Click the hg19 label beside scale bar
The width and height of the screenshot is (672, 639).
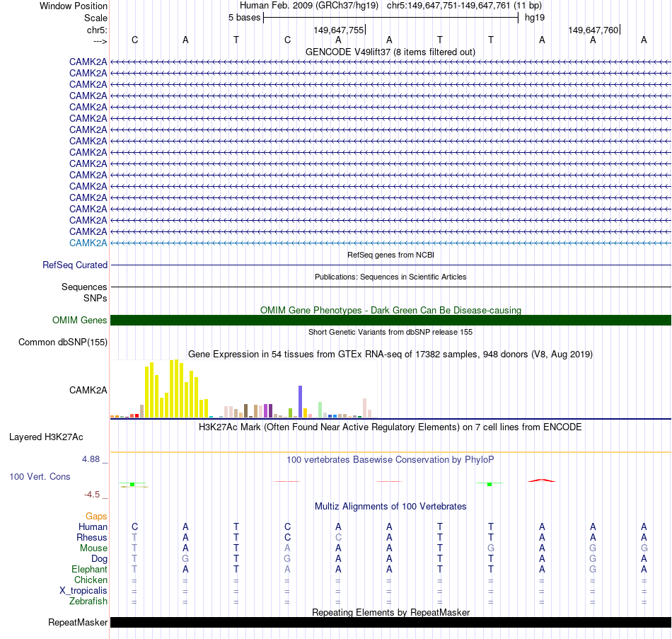(535, 18)
